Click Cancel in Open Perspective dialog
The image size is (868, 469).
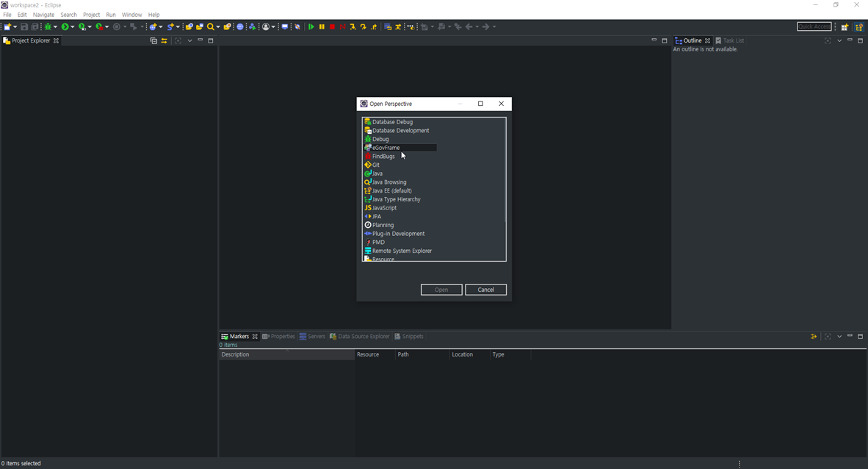485,290
